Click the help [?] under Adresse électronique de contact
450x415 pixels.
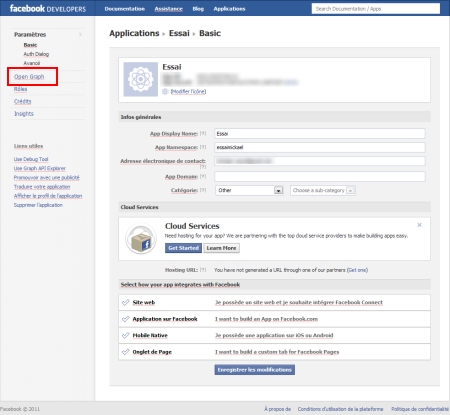203,167
